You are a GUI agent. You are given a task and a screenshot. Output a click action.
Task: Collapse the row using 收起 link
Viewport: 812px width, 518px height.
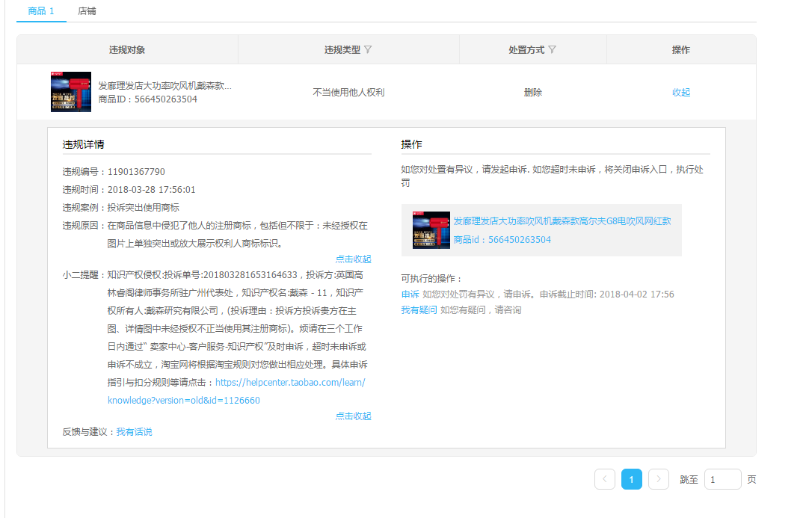(x=681, y=92)
